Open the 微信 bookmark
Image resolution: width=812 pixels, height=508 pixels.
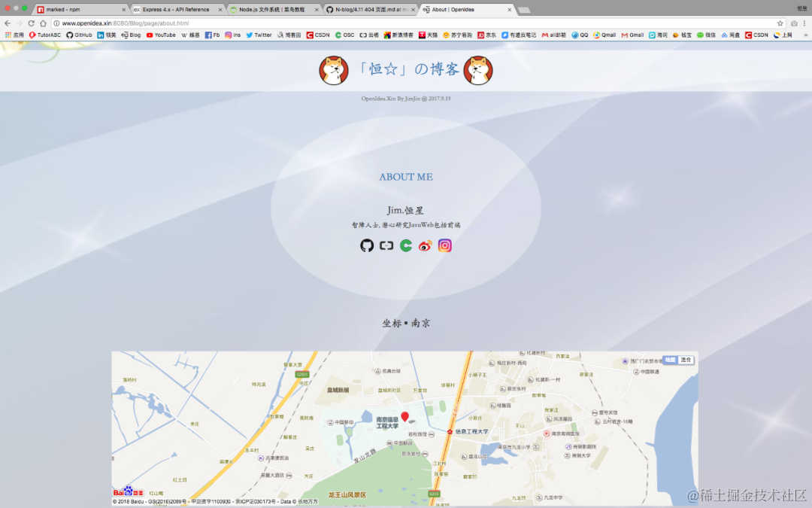coord(706,35)
